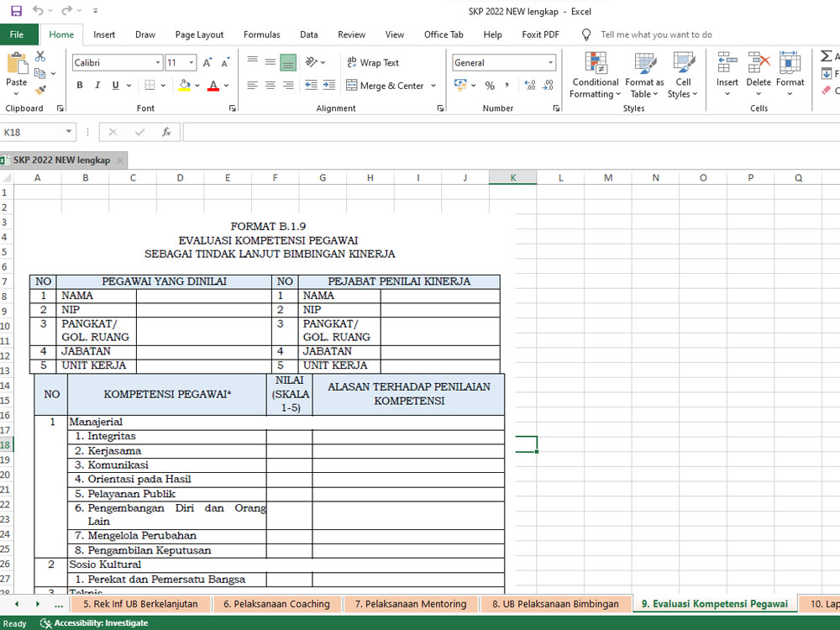Decrease the cell indent

point(311,85)
